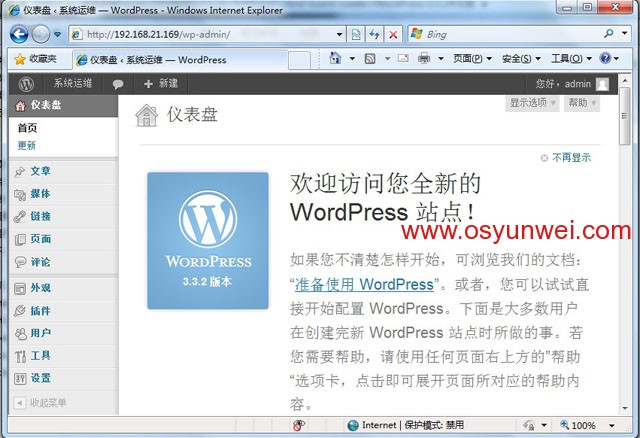Click the scrollbar up arrow
640x438 pixels.
click(625, 81)
